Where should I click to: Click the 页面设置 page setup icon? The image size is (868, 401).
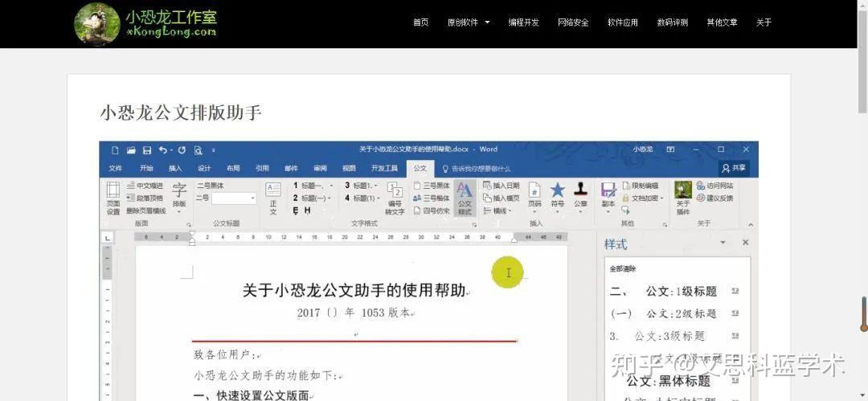coord(113,198)
